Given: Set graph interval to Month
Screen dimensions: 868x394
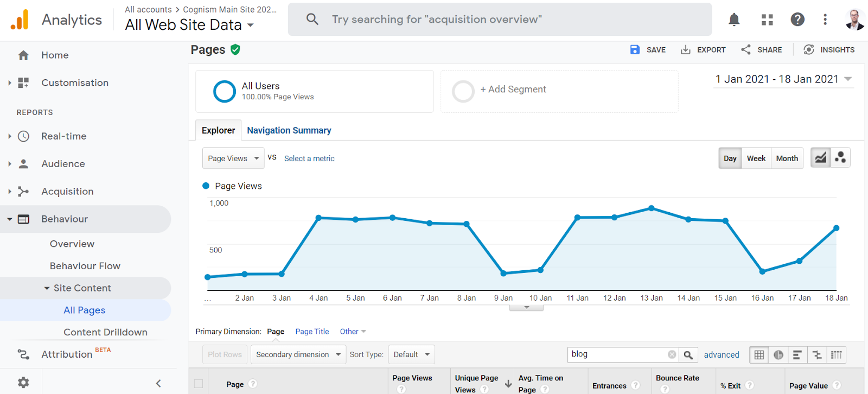Looking at the screenshot, I should click(787, 158).
